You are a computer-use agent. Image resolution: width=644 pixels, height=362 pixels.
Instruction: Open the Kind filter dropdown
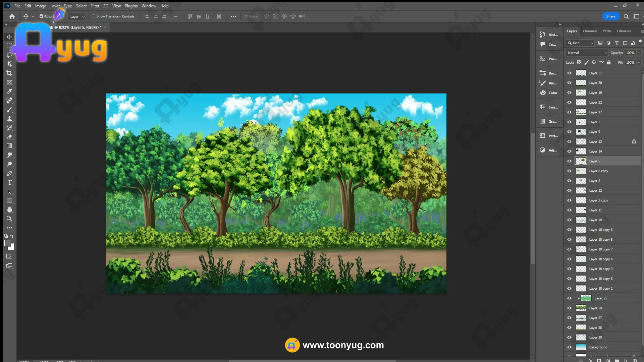(580, 43)
